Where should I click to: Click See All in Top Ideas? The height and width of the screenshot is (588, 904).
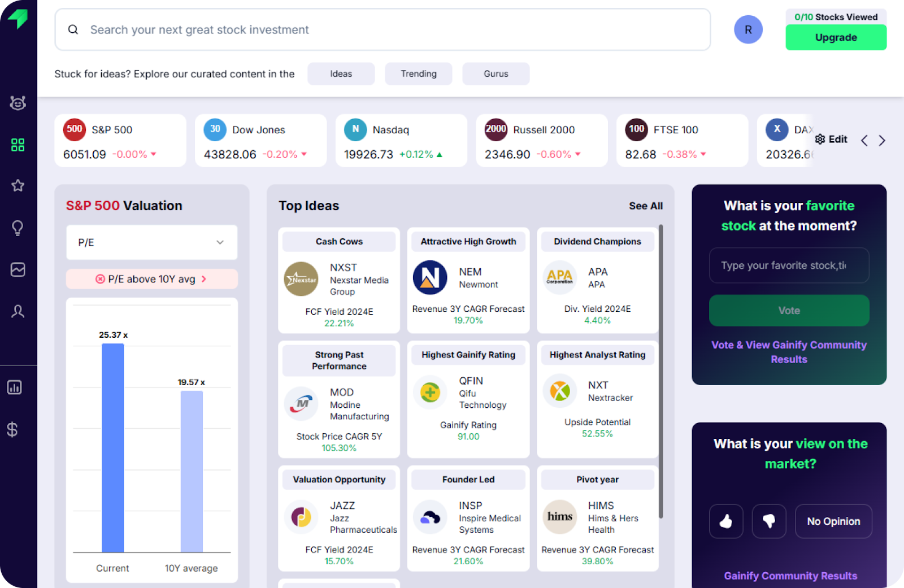pyautogui.click(x=646, y=206)
